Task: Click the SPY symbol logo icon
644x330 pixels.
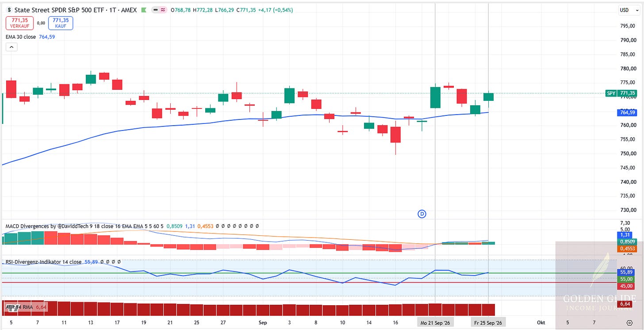Action: [x=10, y=10]
